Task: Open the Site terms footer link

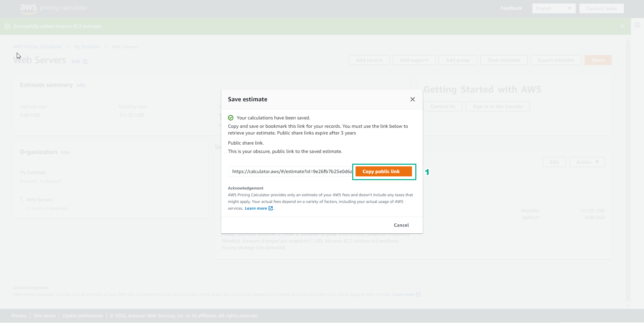Action: tap(45, 316)
